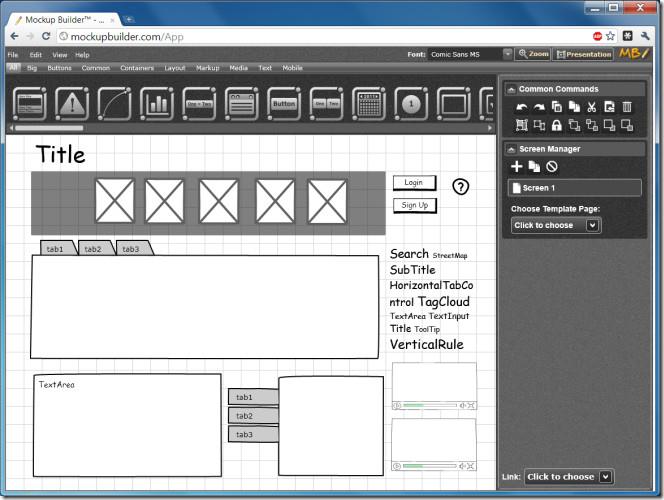Collapse the Screen Manager panel
The height and width of the screenshot is (500, 664).
coord(510,149)
